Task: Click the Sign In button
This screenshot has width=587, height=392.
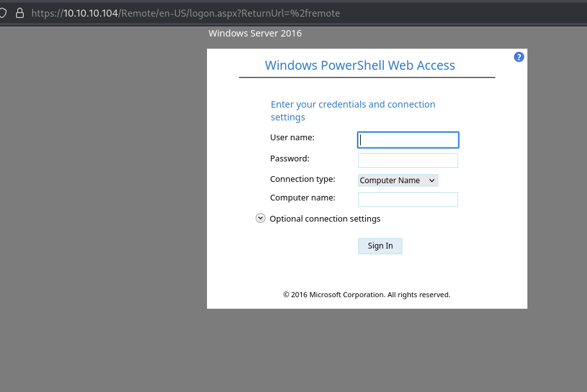Action: tap(381, 246)
